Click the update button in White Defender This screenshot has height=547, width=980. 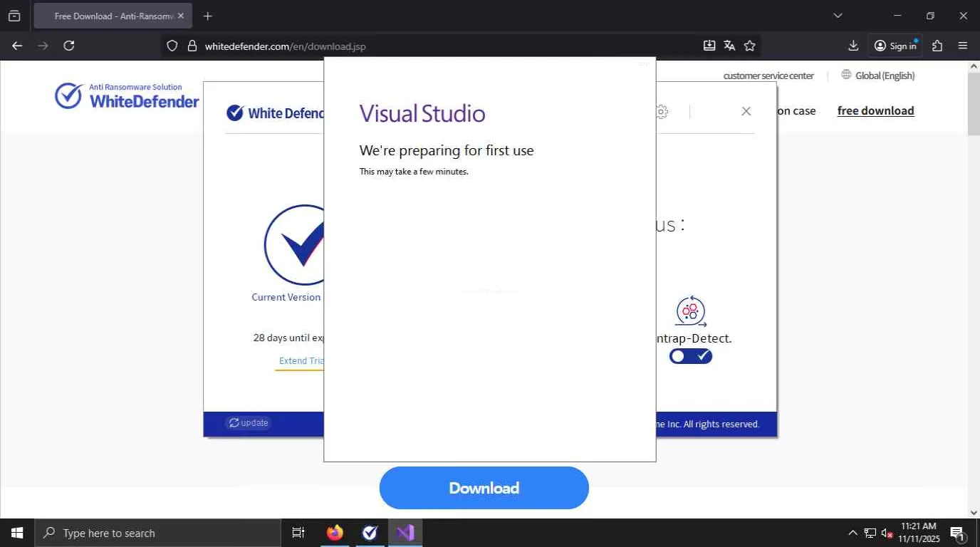click(248, 423)
